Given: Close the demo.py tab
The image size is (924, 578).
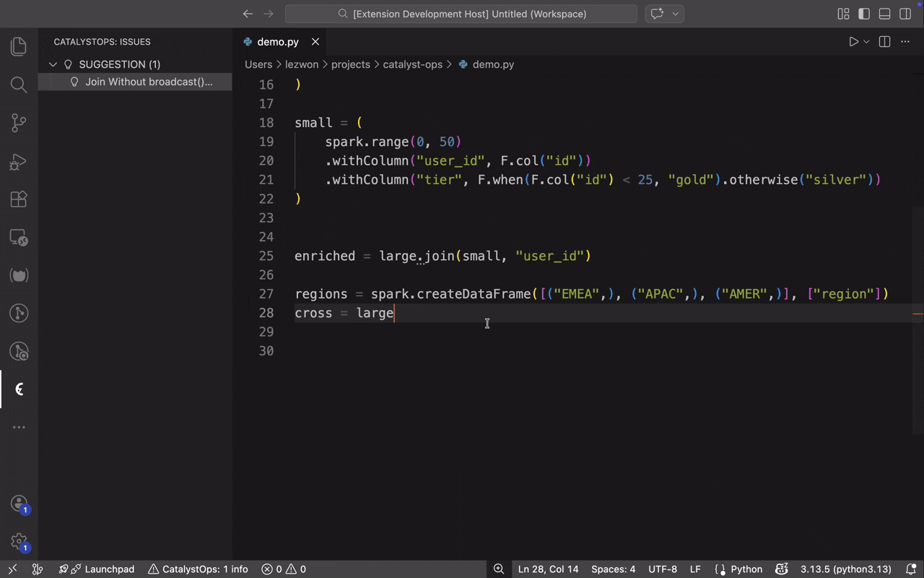Looking at the screenshot, I should pos(315,42).
